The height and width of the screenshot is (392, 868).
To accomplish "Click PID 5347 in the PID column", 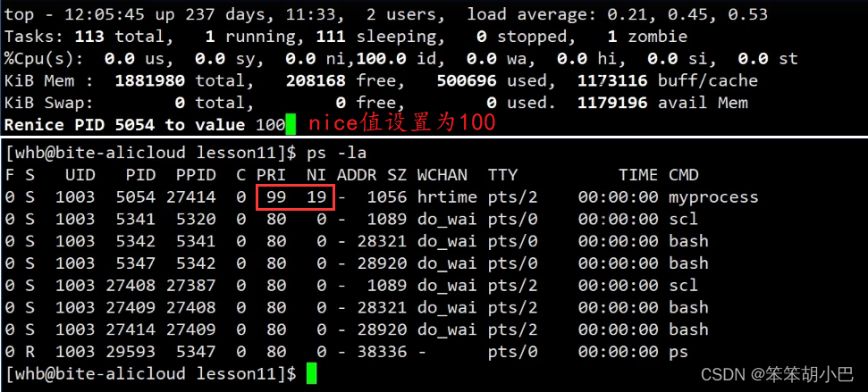I will (x=135, y=263).
